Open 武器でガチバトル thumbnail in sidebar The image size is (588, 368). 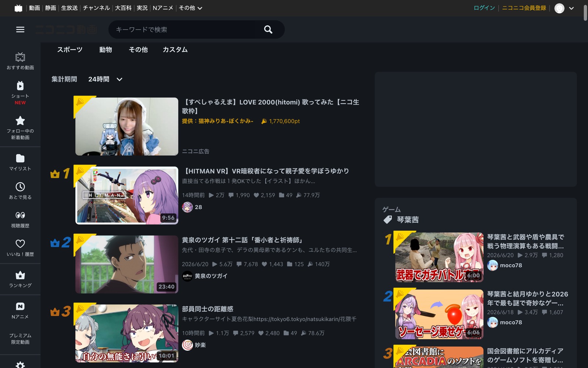pyautogui.click(x=439, y=257)
